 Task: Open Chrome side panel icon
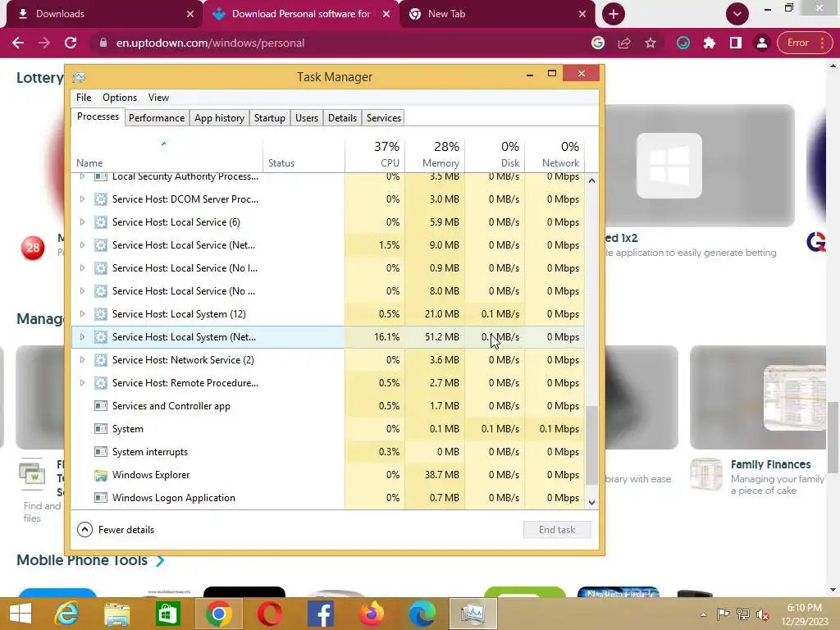[x=736, y=43]
